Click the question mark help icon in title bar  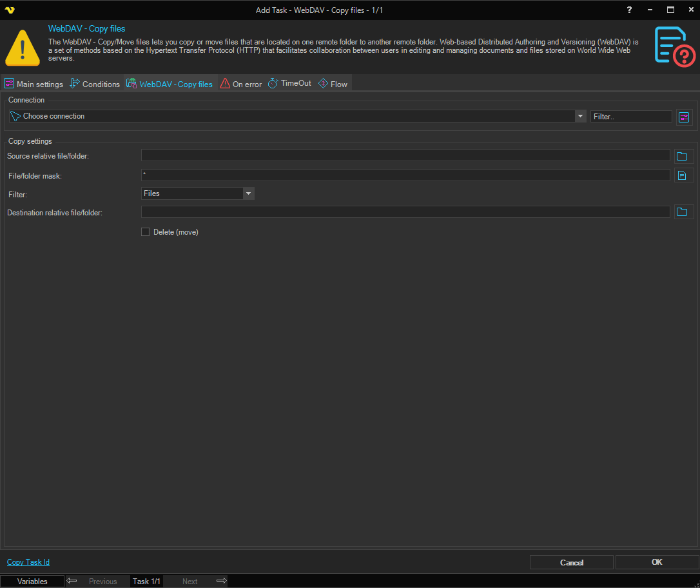[630, 10]
